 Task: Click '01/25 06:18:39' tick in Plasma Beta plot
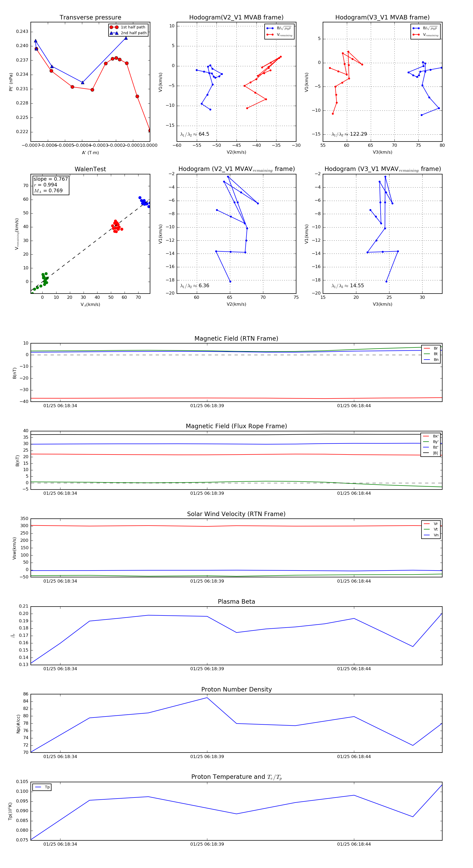click(207, 669)
